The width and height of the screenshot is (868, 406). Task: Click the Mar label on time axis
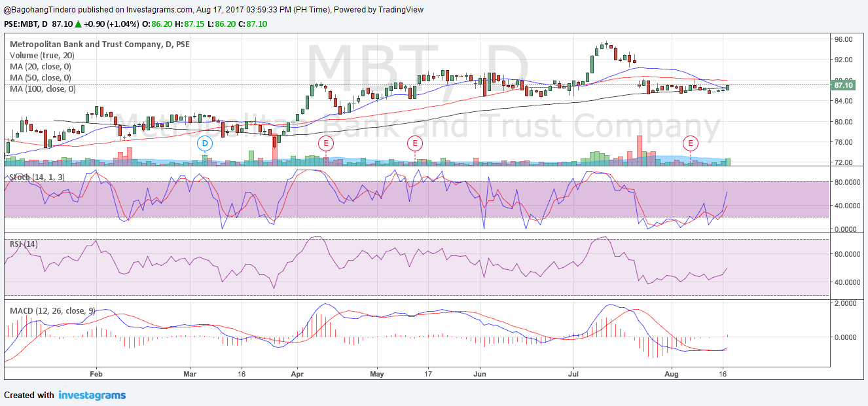[190, 373]
